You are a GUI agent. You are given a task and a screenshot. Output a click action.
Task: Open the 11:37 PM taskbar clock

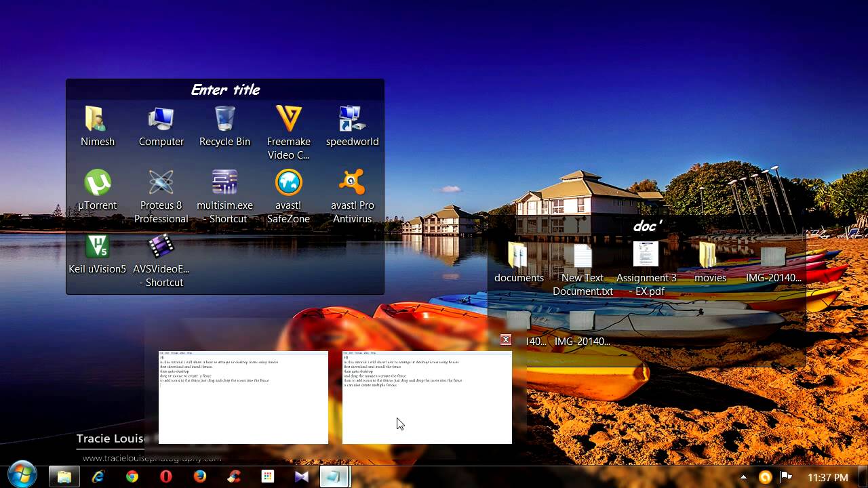point(828,478)
